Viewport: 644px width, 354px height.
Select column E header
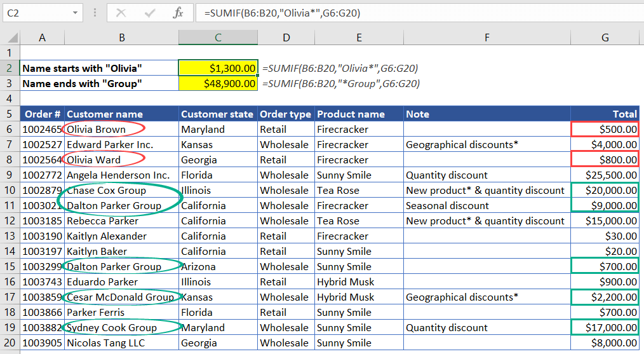[359, 38]
